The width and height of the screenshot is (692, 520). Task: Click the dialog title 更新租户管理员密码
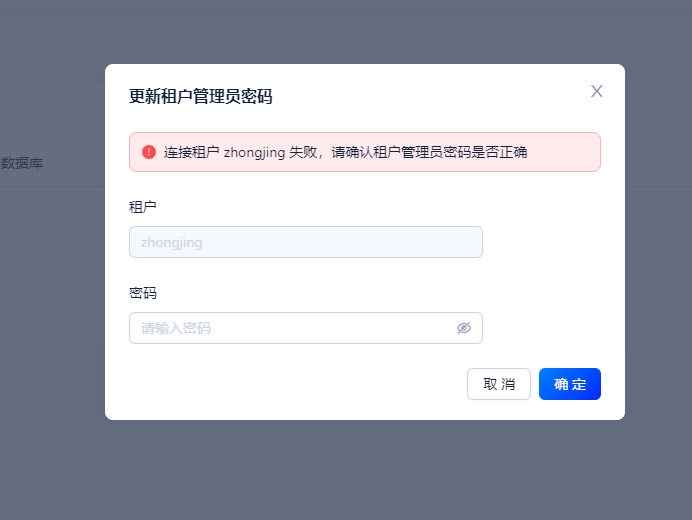[200, 96]
